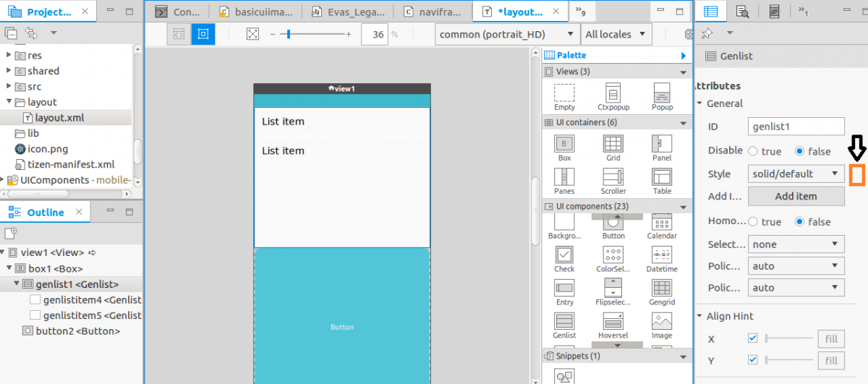Click the fit-to-screen zoom icon
This screenshot has height=384, width=868.
point(252,34)
